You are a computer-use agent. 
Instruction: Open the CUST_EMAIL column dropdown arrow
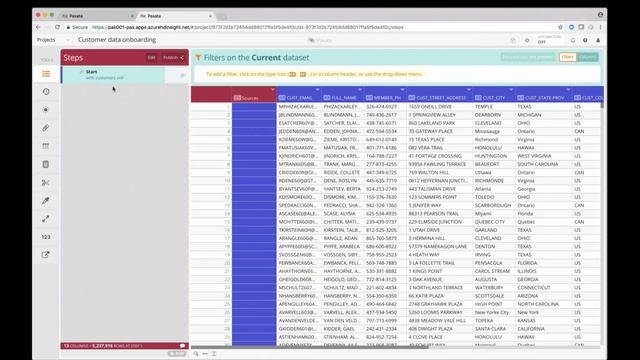(x=317, y=89)
